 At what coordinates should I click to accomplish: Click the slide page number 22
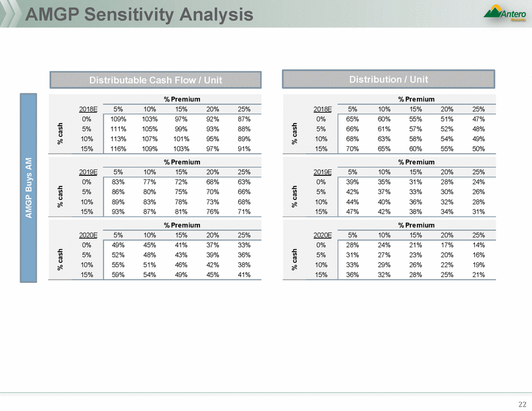(x=522, y=403)
